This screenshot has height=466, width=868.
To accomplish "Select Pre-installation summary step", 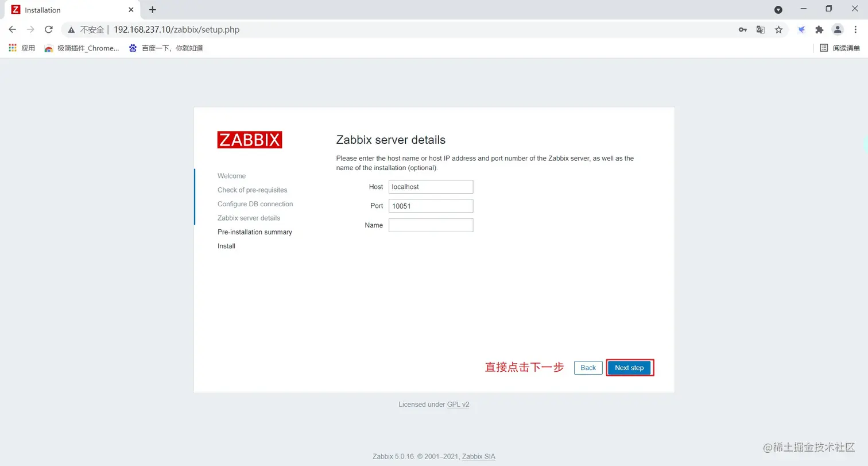I will click(255, 232).
